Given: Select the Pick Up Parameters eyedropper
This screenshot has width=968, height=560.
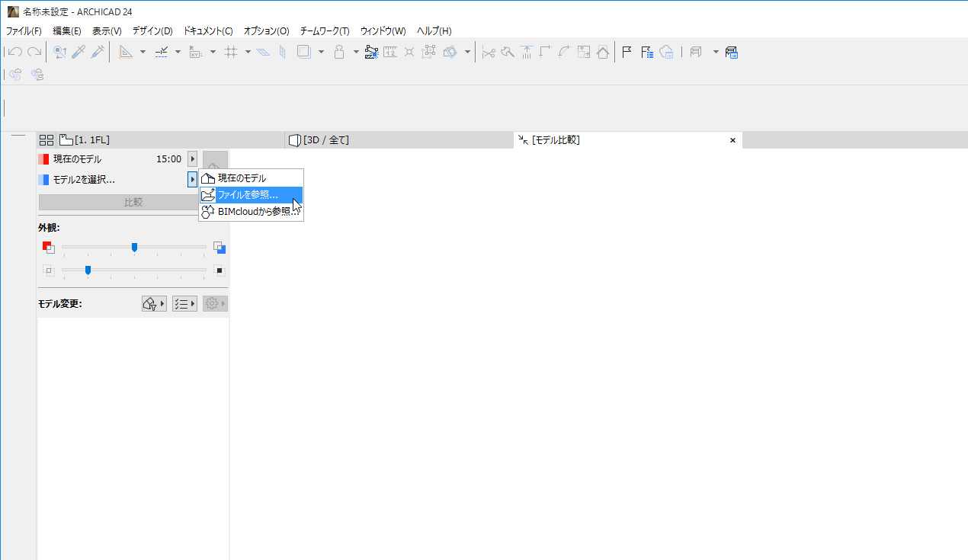Looking at the screenshot, I should coord(79,52).
